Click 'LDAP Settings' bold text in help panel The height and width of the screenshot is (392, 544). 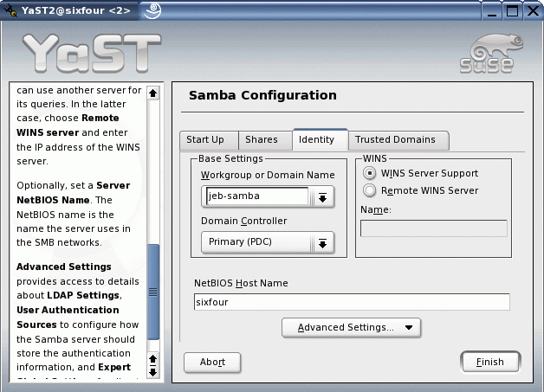pos(83,295)
